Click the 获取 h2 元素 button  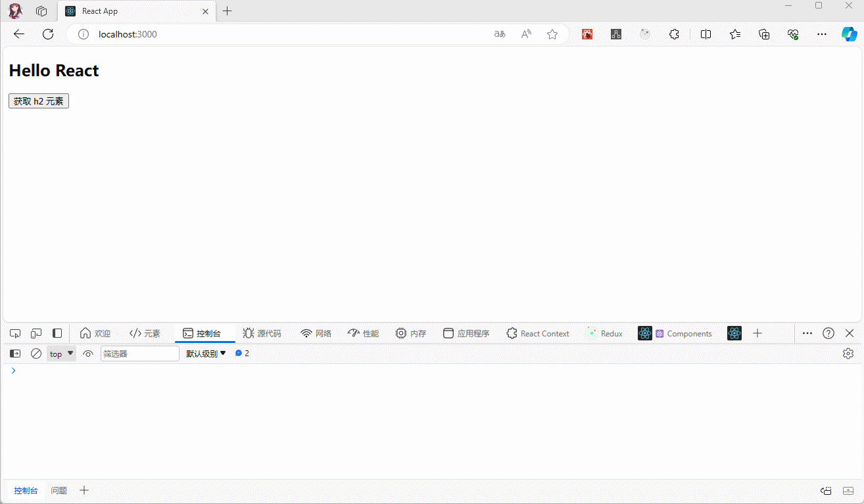point(39,101)
